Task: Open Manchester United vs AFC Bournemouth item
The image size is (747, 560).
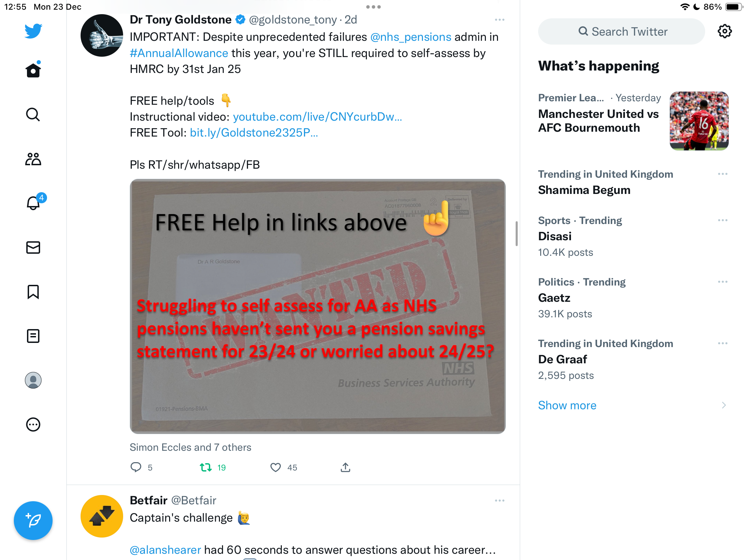Action: click(633, 121)
